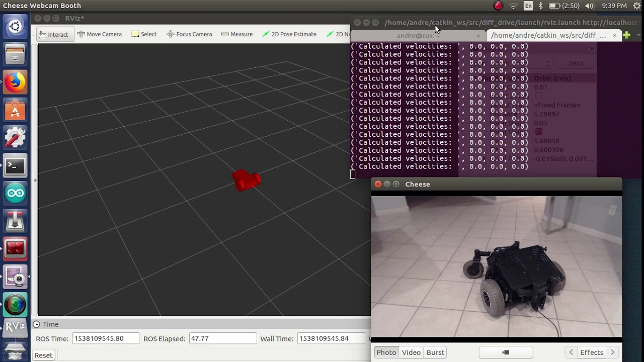Click the Time panel clock icon
Screen dimensions: 644x362
(x=36, y=324)
